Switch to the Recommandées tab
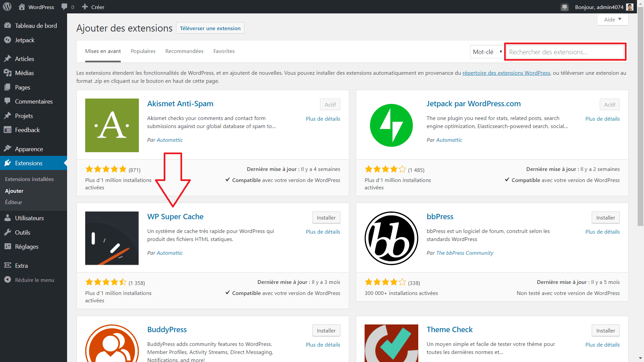The image size is (644, 362). point(184,51)
